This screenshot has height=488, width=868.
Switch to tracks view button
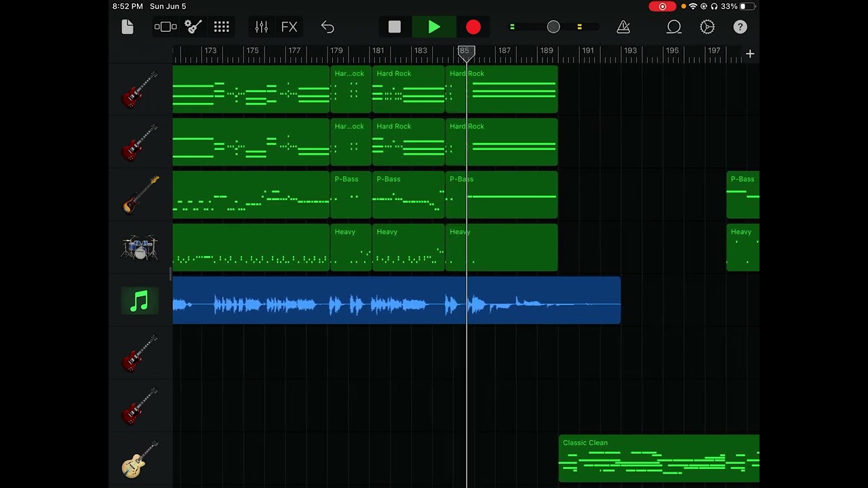tap(165, 27)
